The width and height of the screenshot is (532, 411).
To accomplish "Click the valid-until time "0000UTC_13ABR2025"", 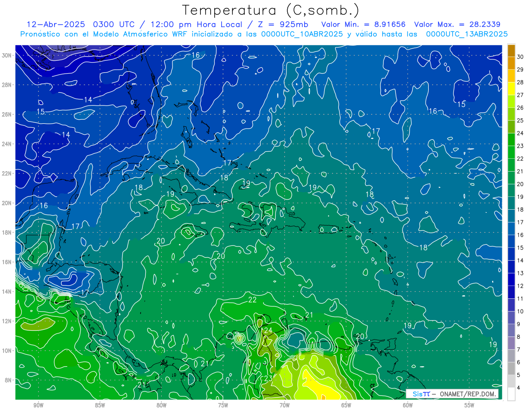I will [467, 34].
